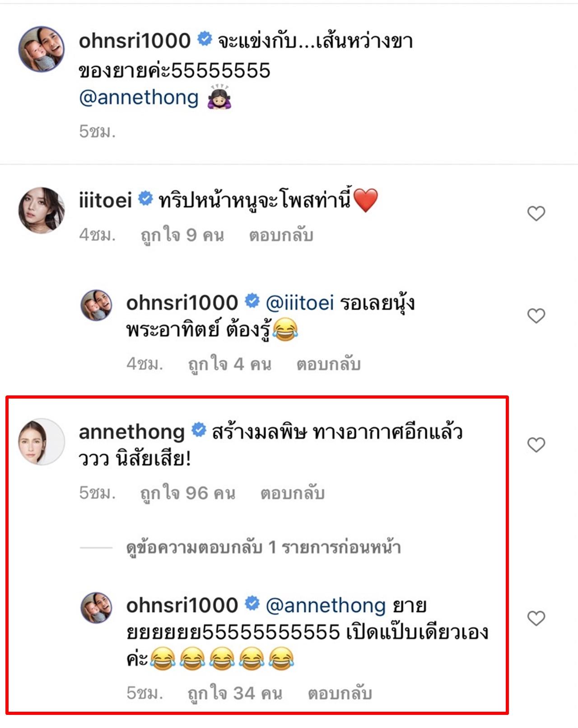Like ohnsri1000's reply to annethong
This screenshot has height=728, width=578.
point(536,618)
